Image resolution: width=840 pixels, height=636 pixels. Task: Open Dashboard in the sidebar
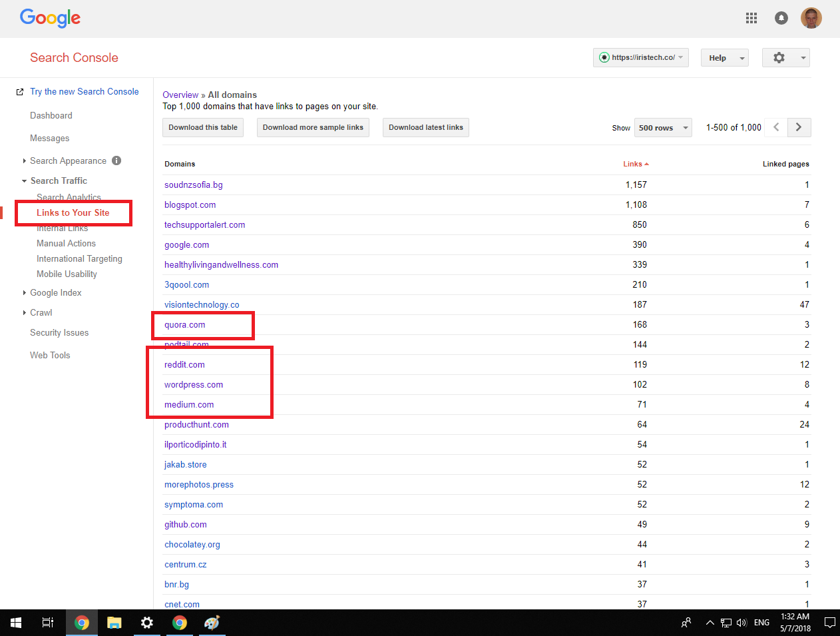click(x=51, y=115)
